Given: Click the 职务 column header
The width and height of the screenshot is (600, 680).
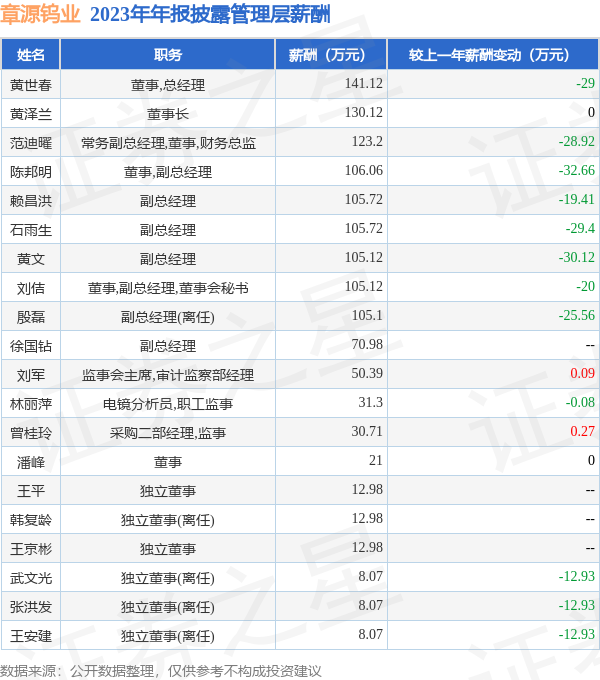Looking at the screenshot, I should point(168,55).
